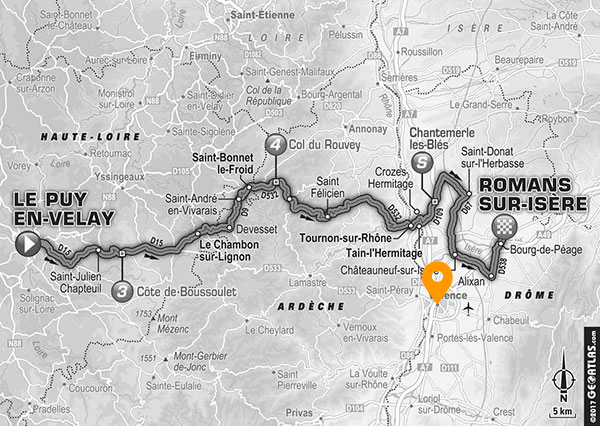Click the Tournon-sur-Rhône town label
This screenshot has height=426, width=600.
point(345,238)
